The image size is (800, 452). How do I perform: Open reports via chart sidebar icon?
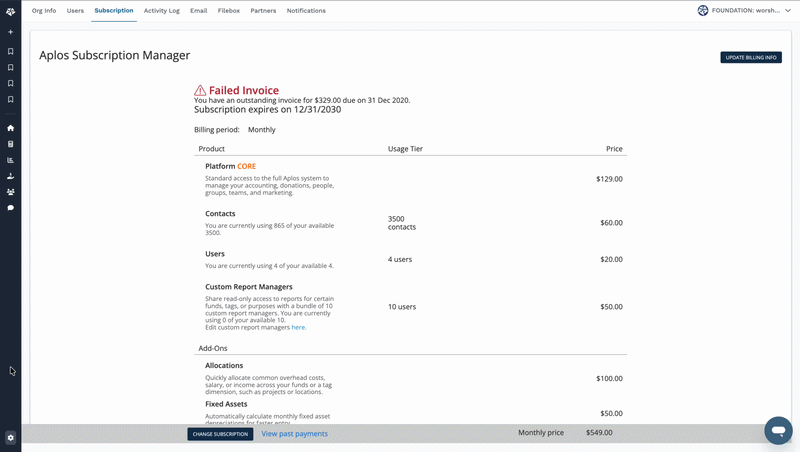10,160
